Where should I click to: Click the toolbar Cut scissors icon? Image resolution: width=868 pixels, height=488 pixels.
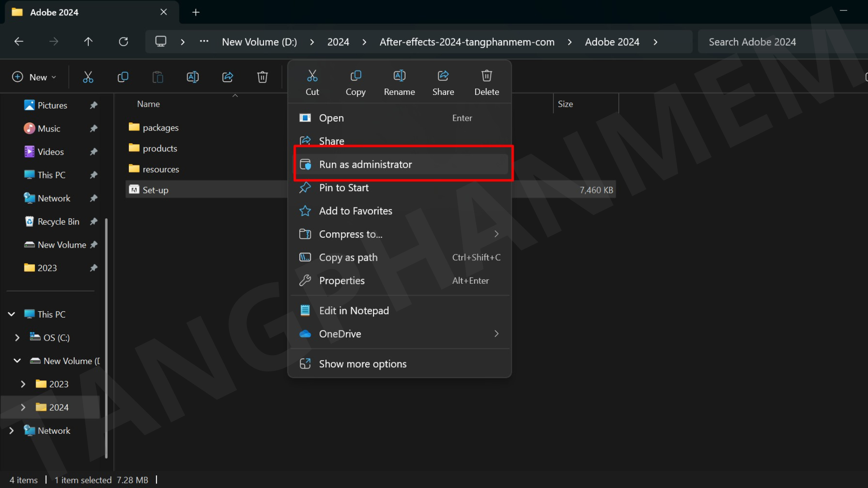coord(88,77)
